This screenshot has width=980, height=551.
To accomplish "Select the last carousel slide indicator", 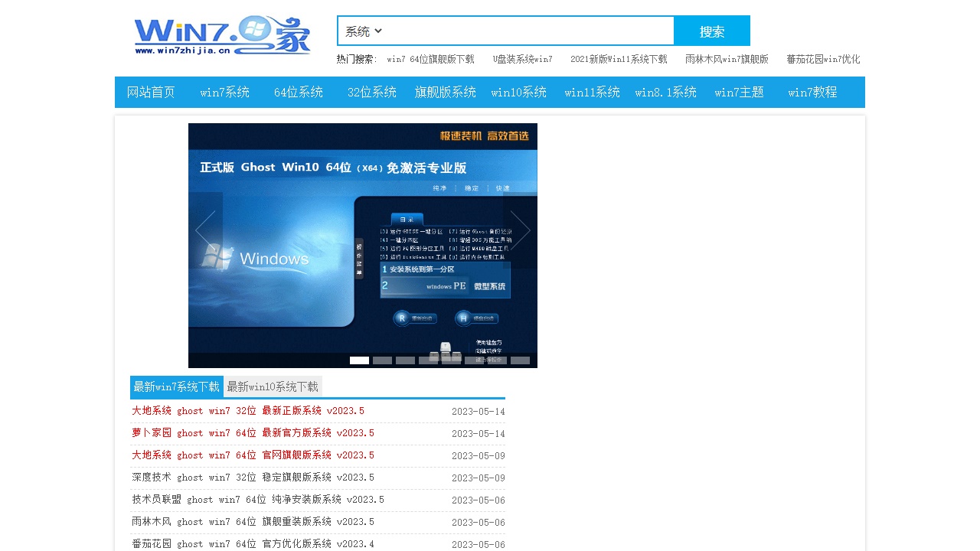I will click(x=520, y=360).
